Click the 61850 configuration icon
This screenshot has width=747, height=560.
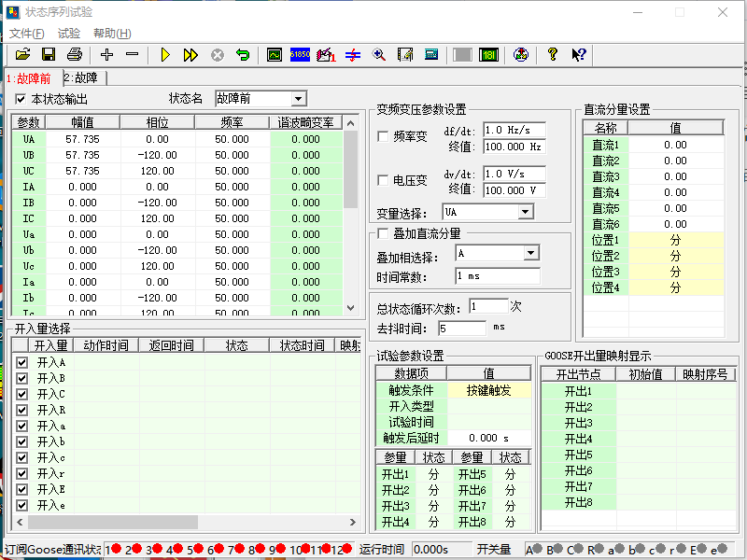(x=300, y=55)
